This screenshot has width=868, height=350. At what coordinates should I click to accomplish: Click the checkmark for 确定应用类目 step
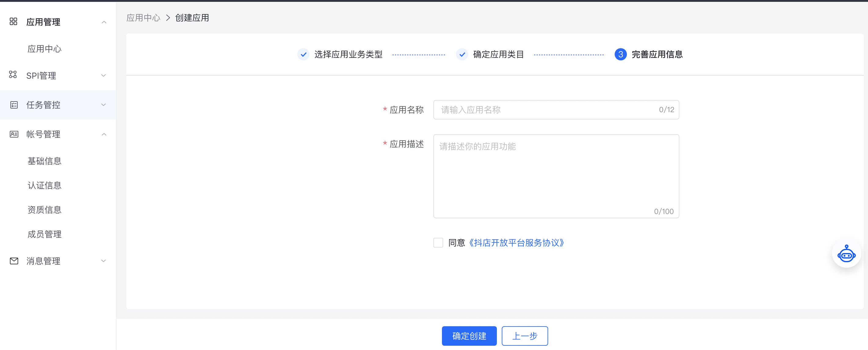point(462,54)
